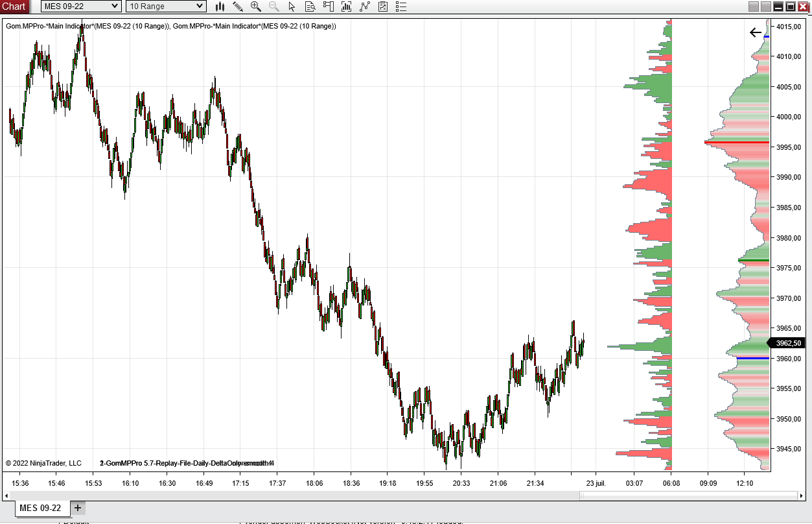The image size is (812, 524).
Task: Open the drawing tools pencil menu
Action: (x=238, y=6)
